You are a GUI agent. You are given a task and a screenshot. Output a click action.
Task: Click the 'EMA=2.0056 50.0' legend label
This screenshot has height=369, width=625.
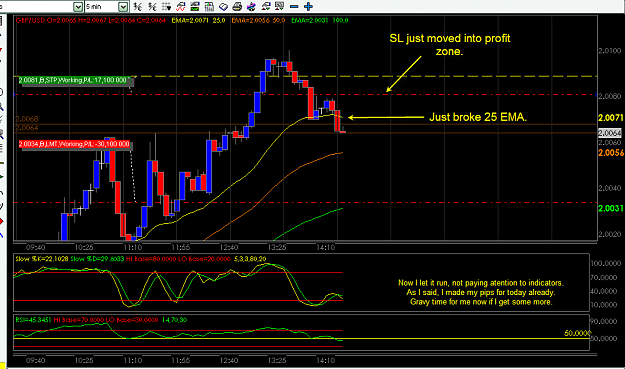tap(258, 20)
